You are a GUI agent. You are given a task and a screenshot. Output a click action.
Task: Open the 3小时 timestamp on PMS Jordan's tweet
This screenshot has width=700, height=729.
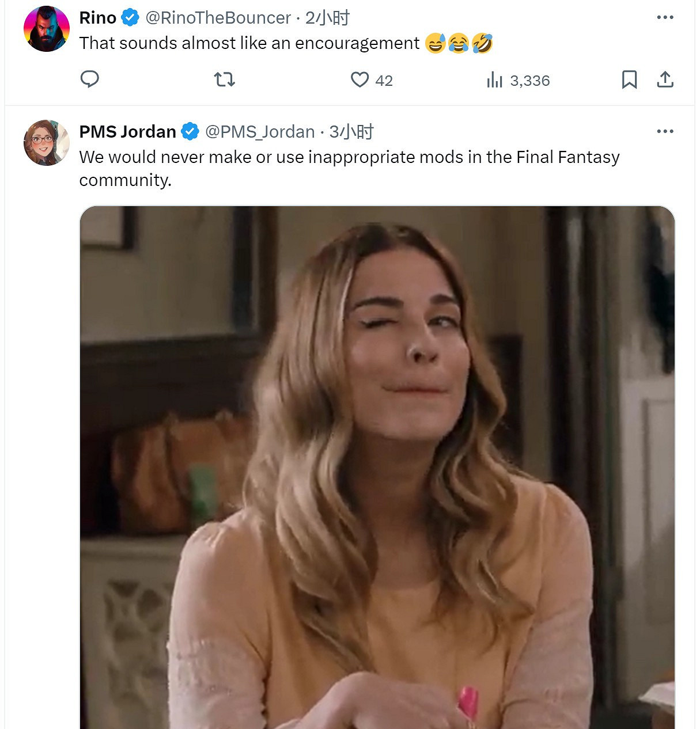click(351, 132)
